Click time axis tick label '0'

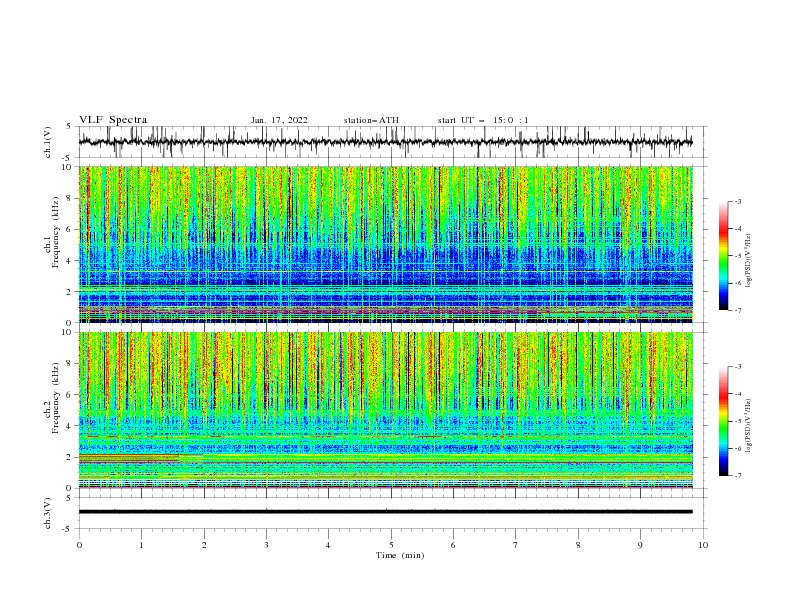pos(79,545)
